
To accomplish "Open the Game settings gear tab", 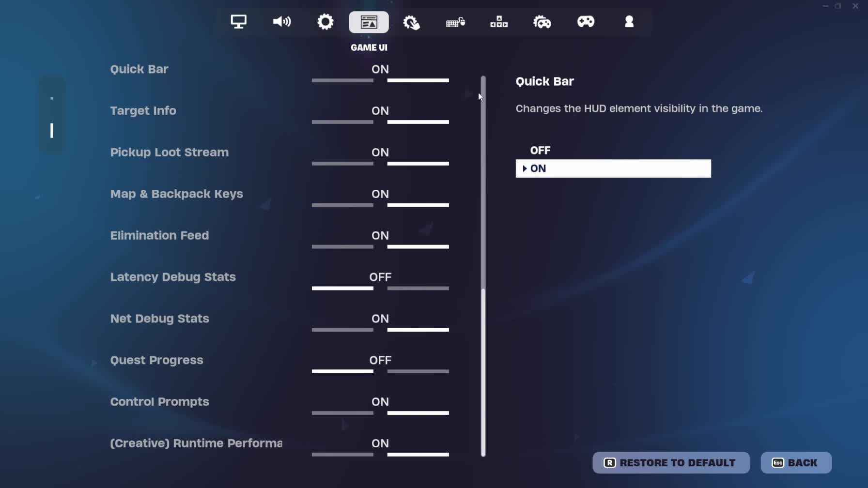I will [325, 22].
